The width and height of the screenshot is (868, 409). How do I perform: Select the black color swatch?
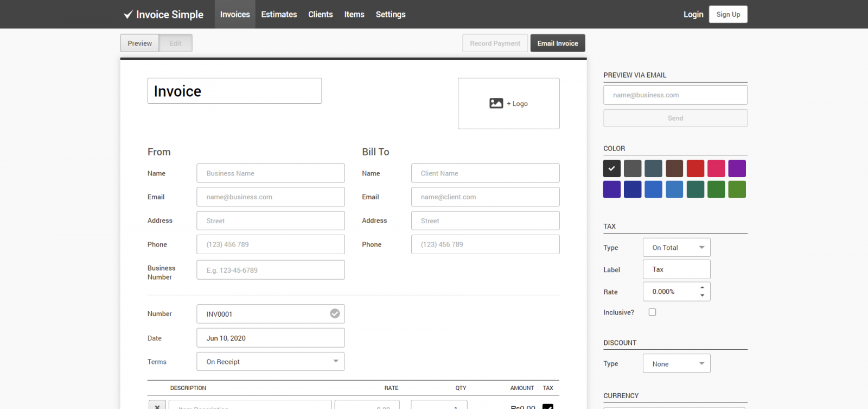(x=612, y=168)
